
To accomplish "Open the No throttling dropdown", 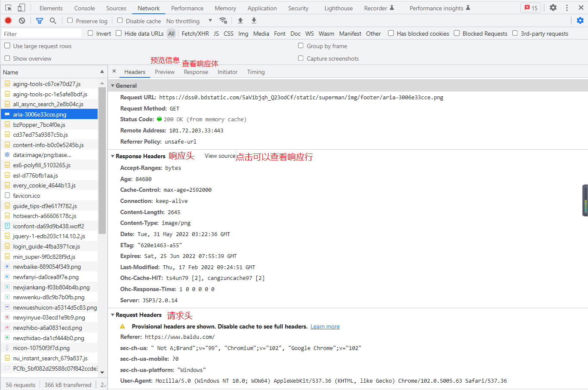I will click(x=189, y=21).
